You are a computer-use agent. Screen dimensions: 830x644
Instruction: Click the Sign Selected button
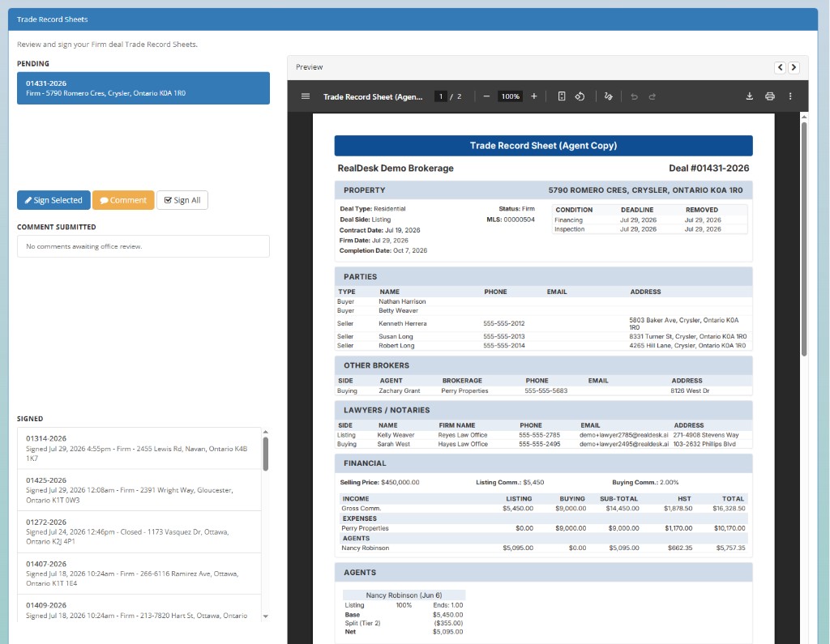click(x=53, y=200)
